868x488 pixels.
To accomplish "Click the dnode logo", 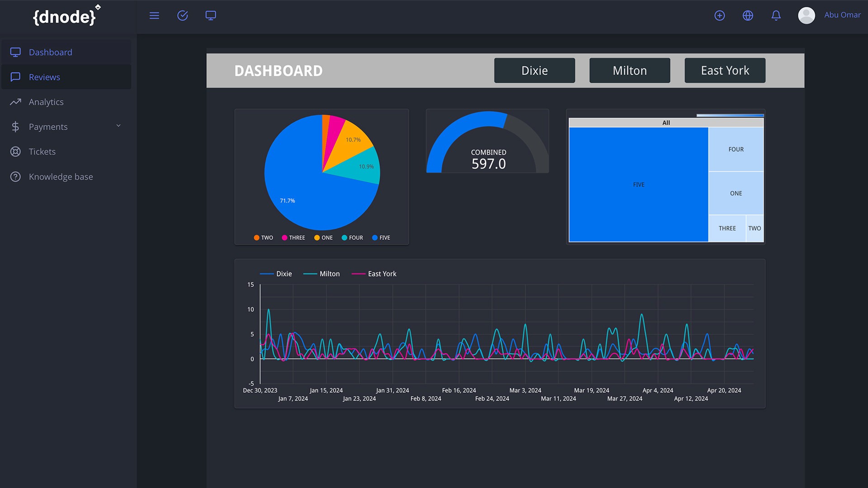I will tap(66, 17).
